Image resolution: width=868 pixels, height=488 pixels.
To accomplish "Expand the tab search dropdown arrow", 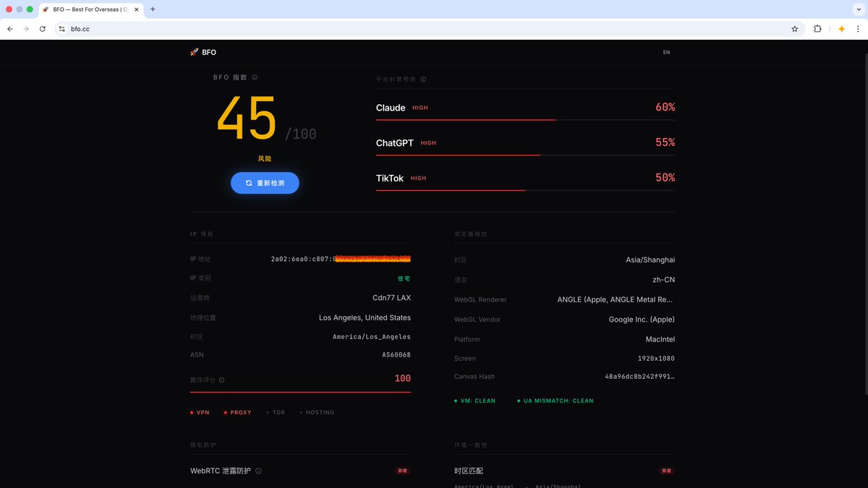I will 858,9.
